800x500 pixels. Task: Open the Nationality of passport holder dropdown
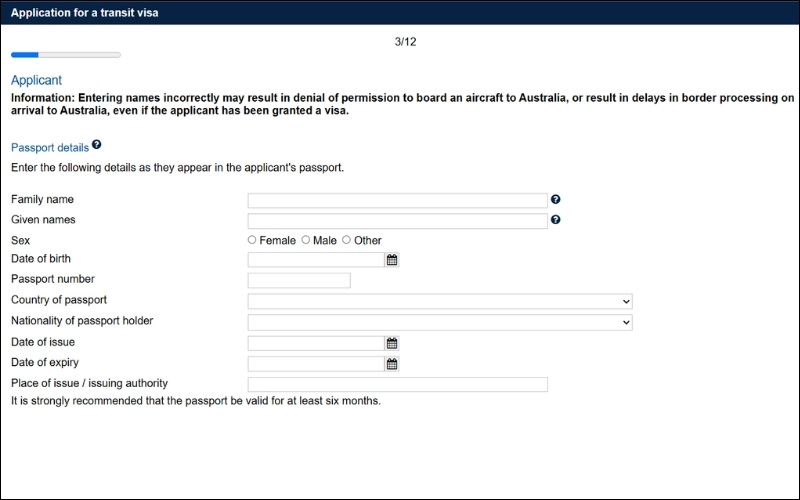coord(440,322)
